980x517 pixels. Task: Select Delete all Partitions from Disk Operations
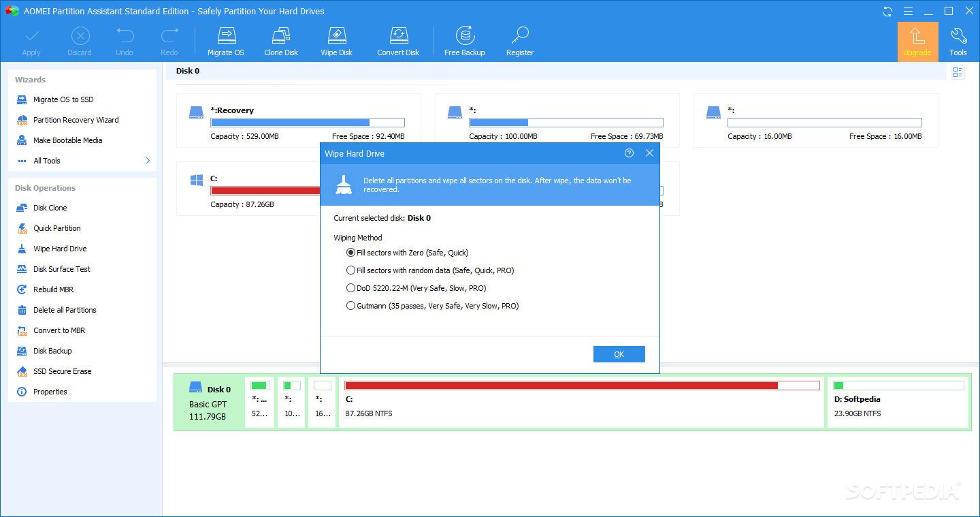(65, 309)
